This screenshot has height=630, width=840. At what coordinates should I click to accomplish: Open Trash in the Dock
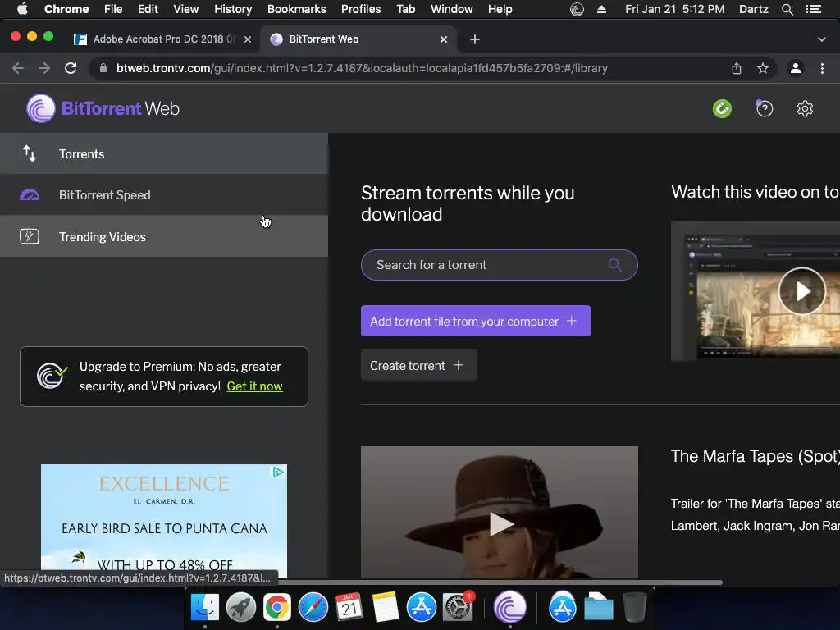pos(634,608)
